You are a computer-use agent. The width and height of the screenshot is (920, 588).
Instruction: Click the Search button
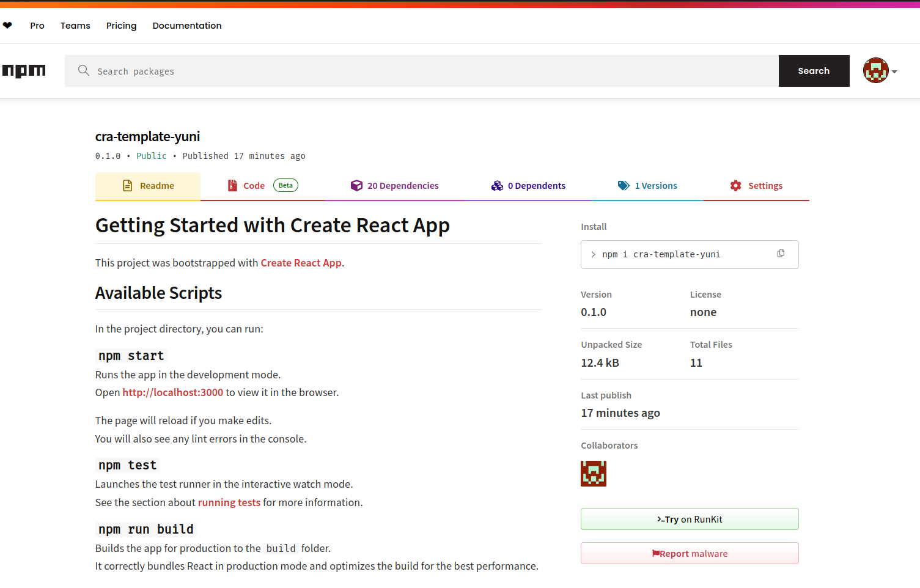click(814, 71)
